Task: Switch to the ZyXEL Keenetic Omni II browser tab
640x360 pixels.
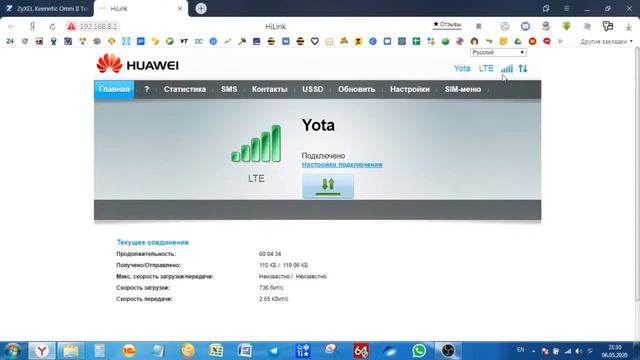Action: pos(47,9)
